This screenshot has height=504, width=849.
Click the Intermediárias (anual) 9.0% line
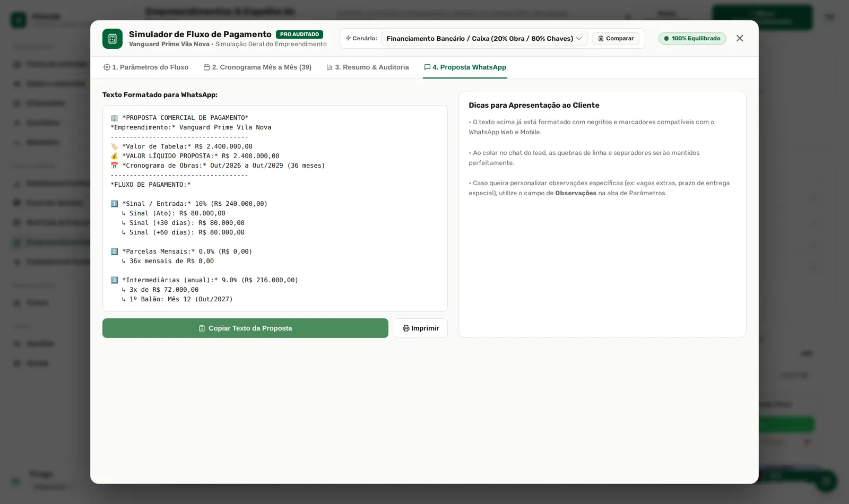pos(204,280)
